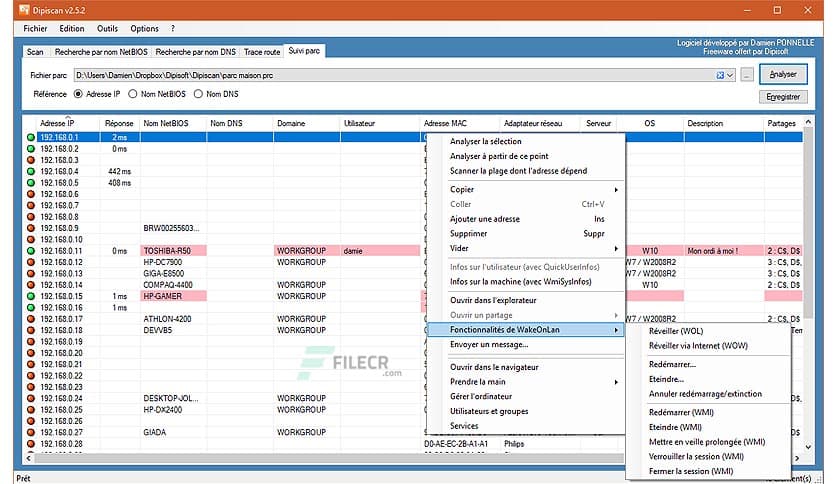This screenshot has width=836, height=484.
Task: Select the Nom NetBIOS reference radio button
Action: point(133,94)
